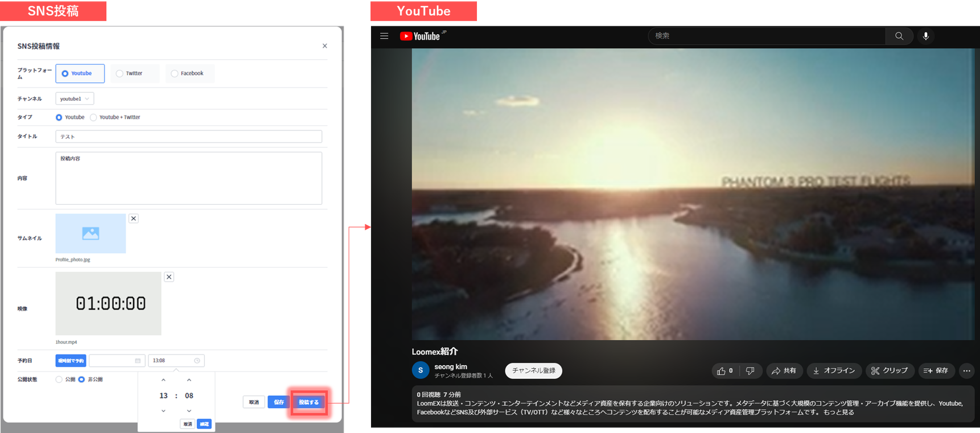Click もっと見る to expand video description
The height and width of the screenshot is (433, 980).
[838, 413]
